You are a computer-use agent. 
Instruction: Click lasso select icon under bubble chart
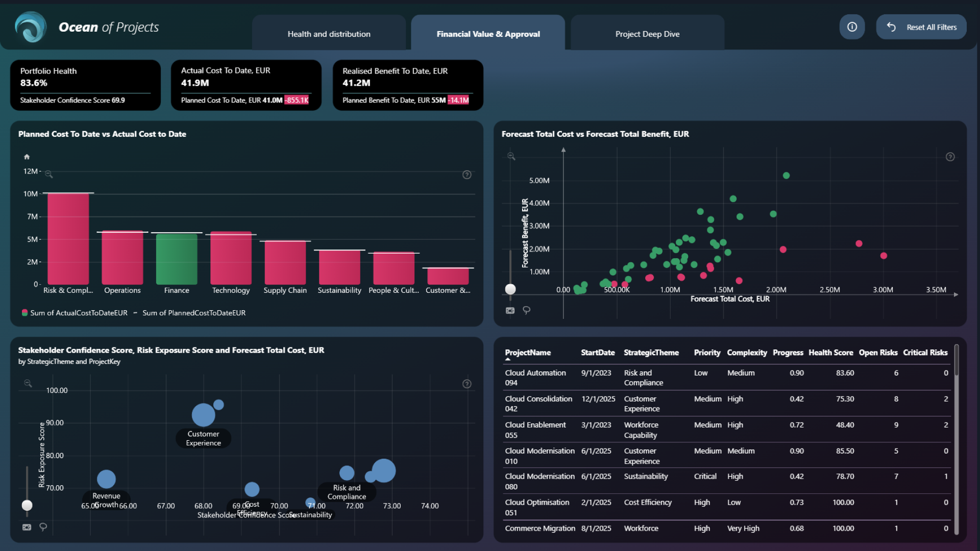click(43, 527)
